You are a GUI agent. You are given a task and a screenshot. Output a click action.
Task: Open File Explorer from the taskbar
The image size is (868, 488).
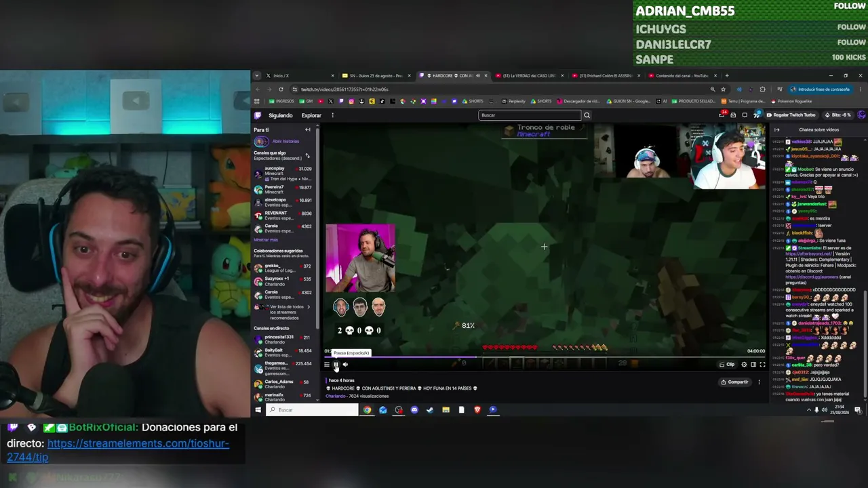446,410
